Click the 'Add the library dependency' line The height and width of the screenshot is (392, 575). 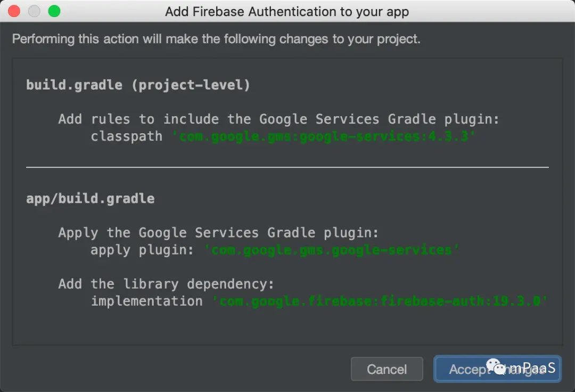point(166,284)
